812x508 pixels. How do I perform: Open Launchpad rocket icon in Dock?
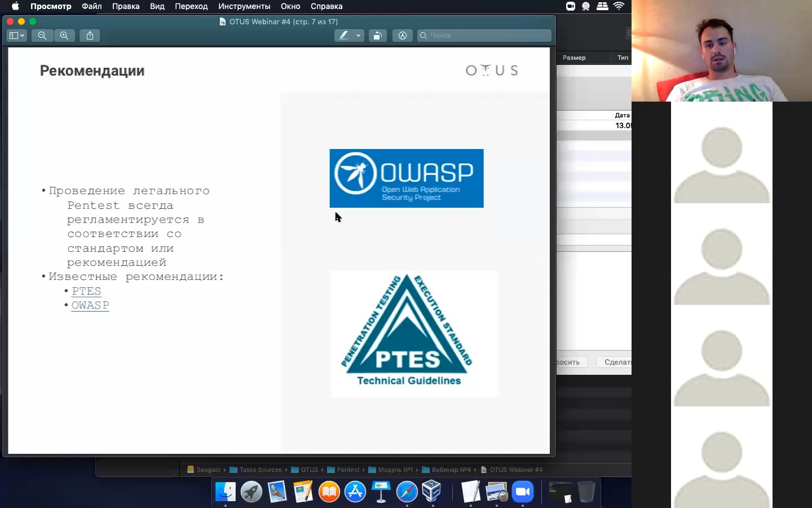click(x=251, y=492)
